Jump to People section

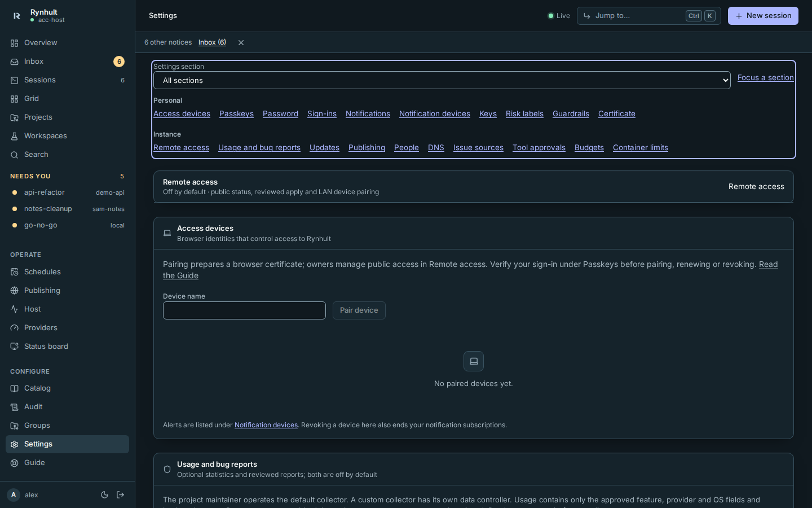point(407,148)
